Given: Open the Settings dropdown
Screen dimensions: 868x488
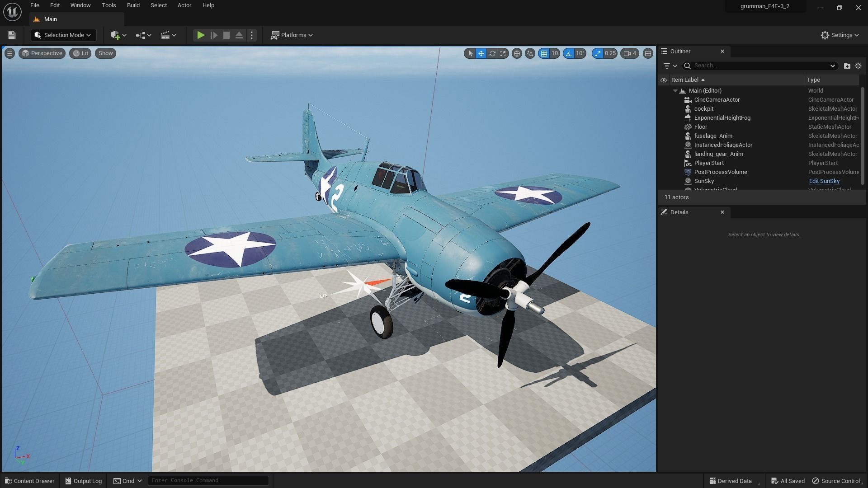Looking at the screenshot, I should coord(840,35).
